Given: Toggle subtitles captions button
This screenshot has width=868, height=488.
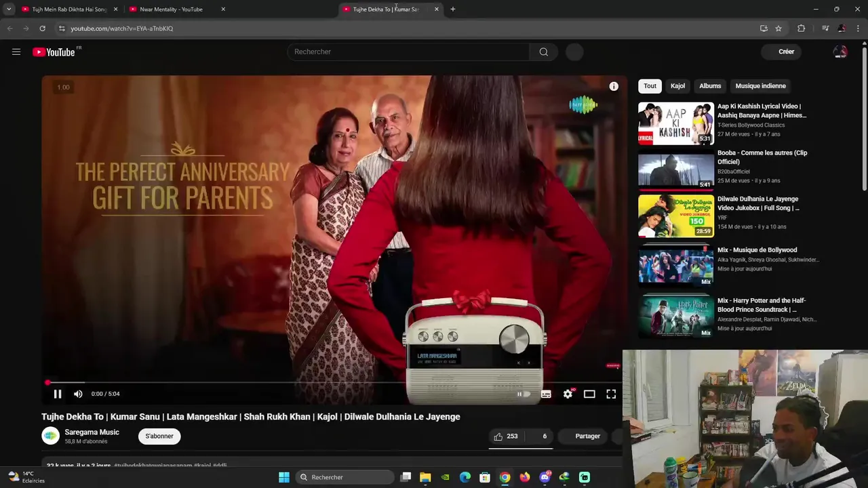Looking at the screenshot, I should tap(546, 394).
